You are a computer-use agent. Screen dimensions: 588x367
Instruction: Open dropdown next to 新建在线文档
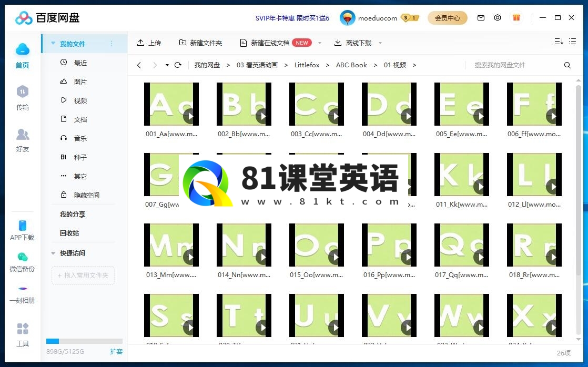coord(320,43)
